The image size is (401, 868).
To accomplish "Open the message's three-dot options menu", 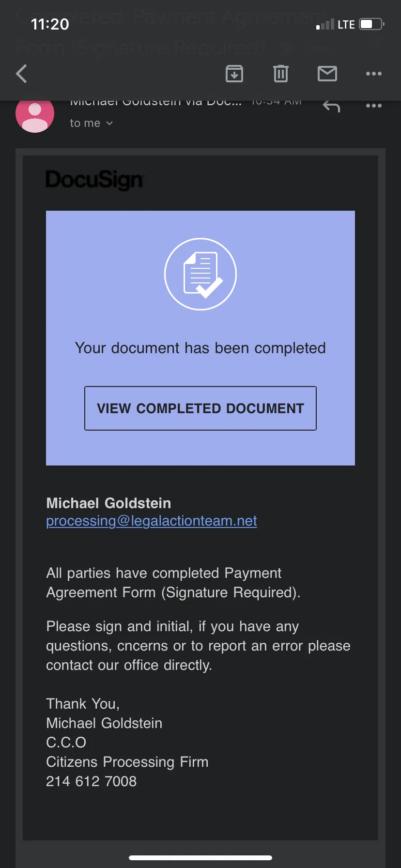I will 374,106.
